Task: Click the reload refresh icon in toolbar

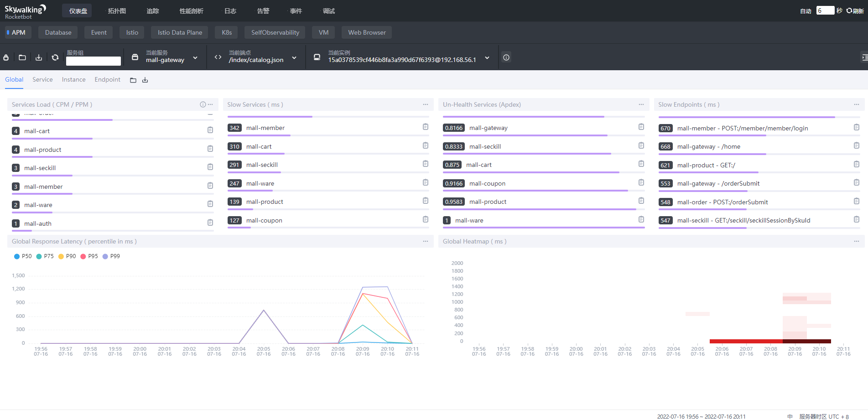Action: pyautogui.click(x=55, y=57)
